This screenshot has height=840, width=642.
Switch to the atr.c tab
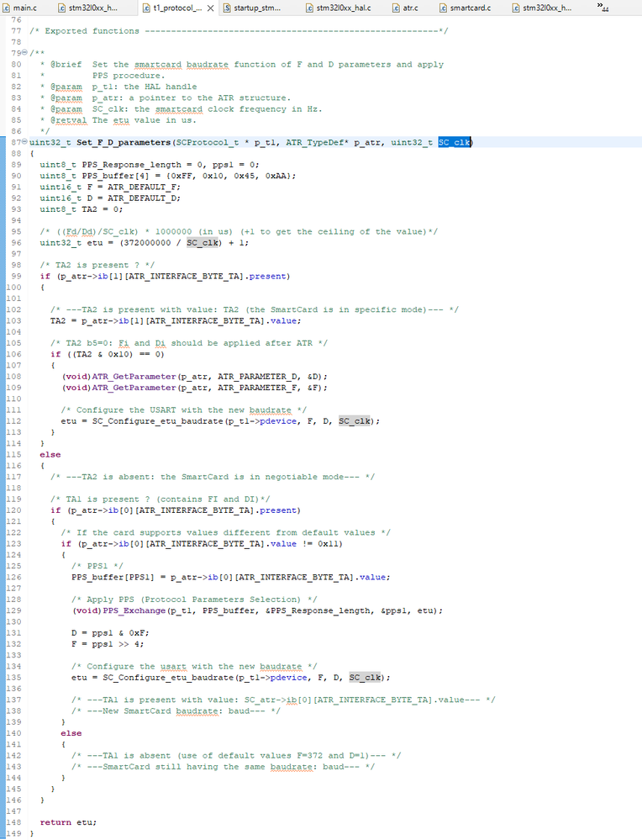[x=405, y=8]
